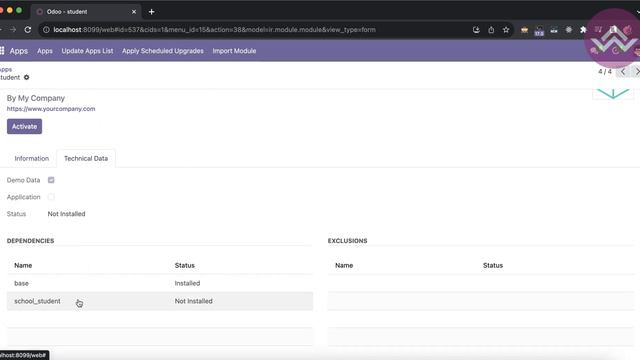
Task: Open the Apps menu item
Action: pyautogui.click(x=45, y=51)
